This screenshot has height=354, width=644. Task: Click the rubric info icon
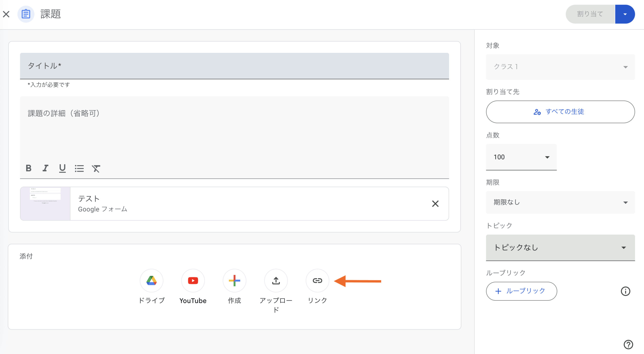point(625,291)
